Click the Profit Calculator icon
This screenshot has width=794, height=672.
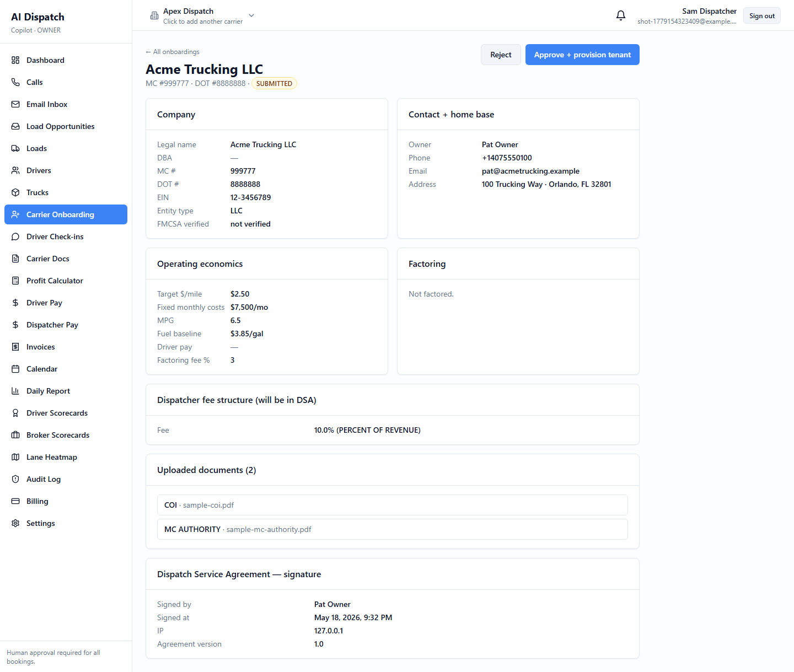(x=15, y=281)
